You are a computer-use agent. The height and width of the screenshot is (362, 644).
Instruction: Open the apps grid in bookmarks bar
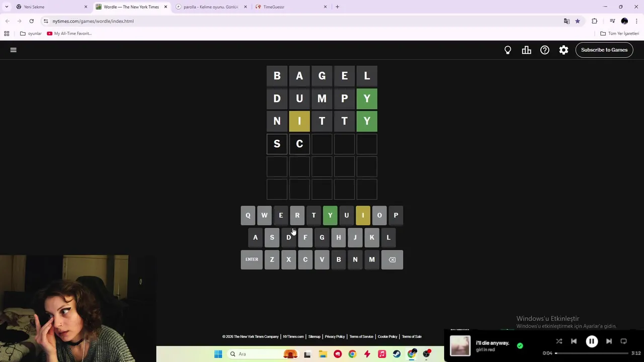(7, 33)
